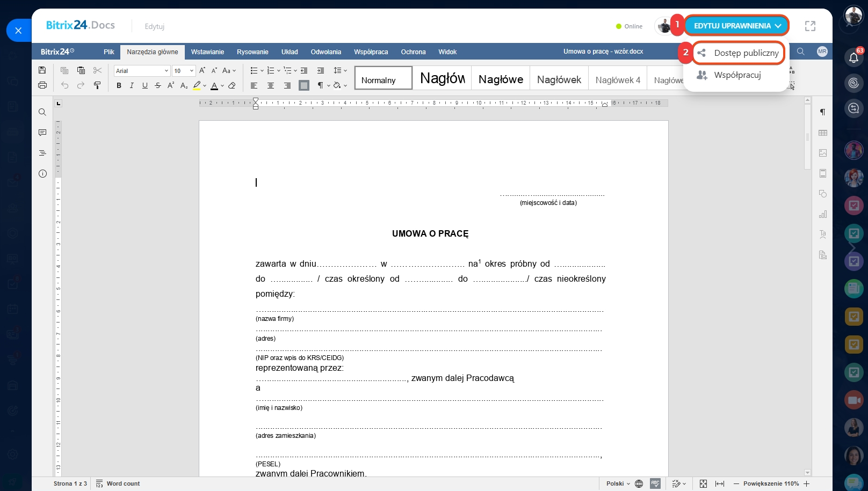
Task: Toggle Italic formatting
Action: pos(132,85)
